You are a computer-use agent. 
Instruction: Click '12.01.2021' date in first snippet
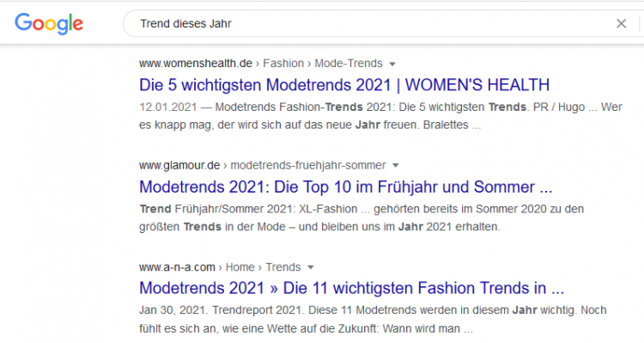pyautogui.click(x=168, y=107)
